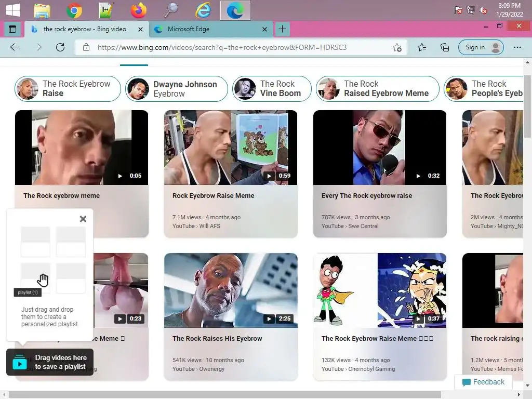The height and width of the screenshot is (399, 532).
Task: Open 'Rock Eyebrow Raise Meme' title link
Action: [x=213, y=196]
